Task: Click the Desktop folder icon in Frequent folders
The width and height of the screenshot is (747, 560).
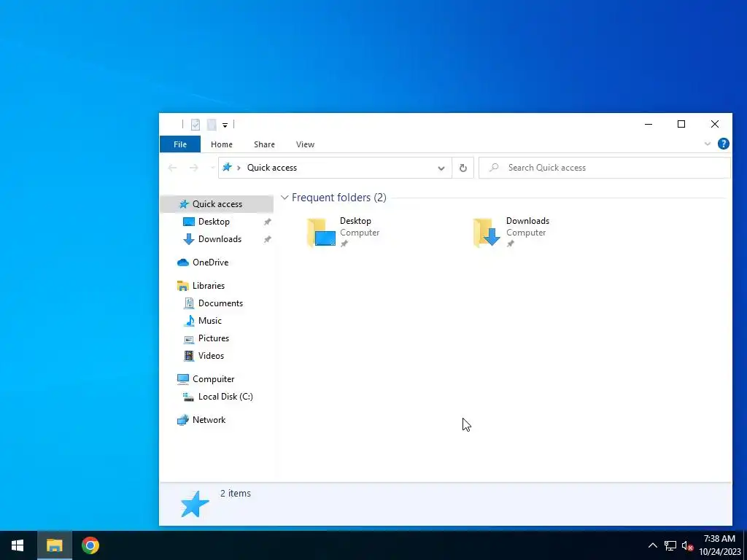Action: pos(321,233)
